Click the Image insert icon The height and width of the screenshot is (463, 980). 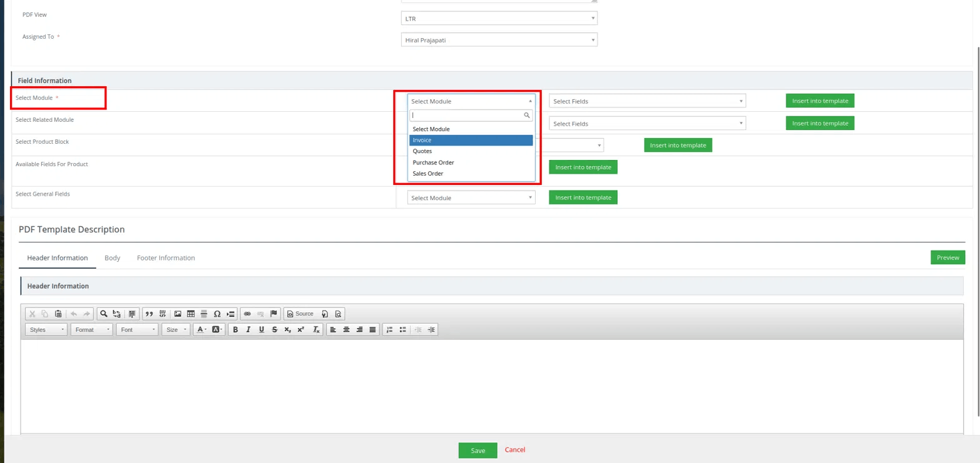click(x=177, y=314)
